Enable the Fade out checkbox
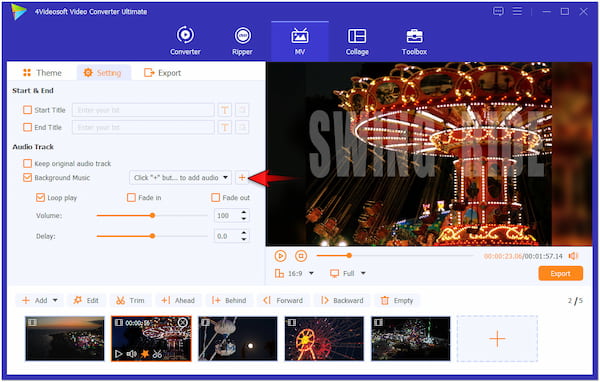This screenshot has width=600, height=382. [215, 198]
